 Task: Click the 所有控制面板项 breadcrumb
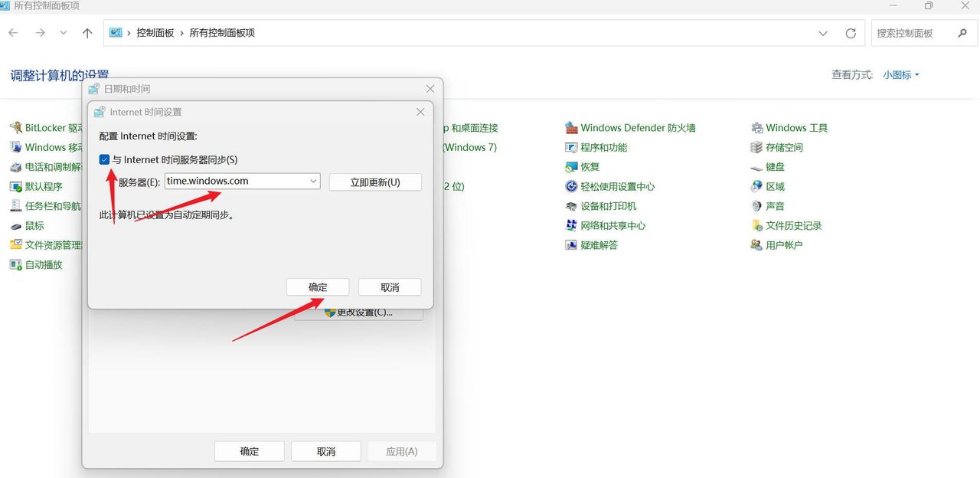coord(222,33)
